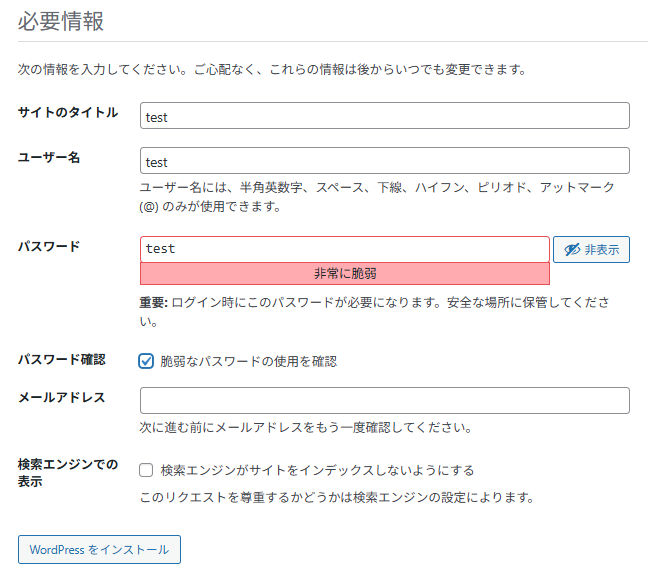Image resolution: width=654 pixels, height=571 pixels.
Task: Click the サイトのタイトル field label
Action: (x=68, y=112)
